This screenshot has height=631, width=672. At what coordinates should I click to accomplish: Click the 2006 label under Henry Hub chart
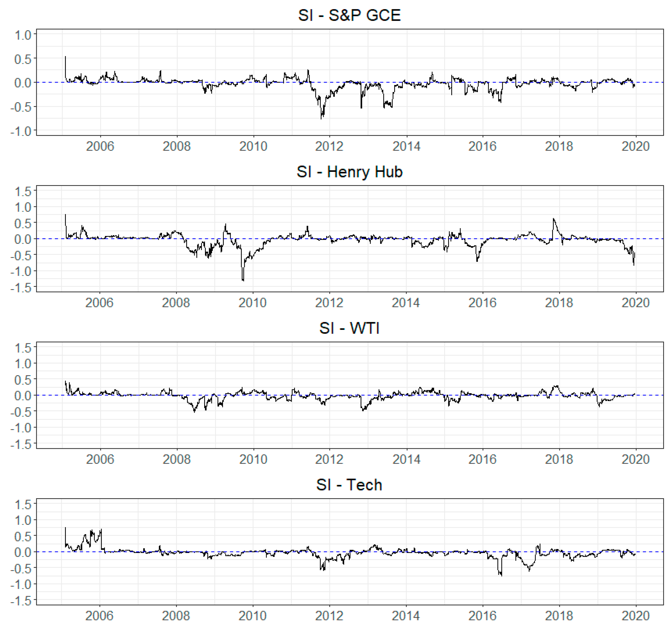(x=99, y=303)
